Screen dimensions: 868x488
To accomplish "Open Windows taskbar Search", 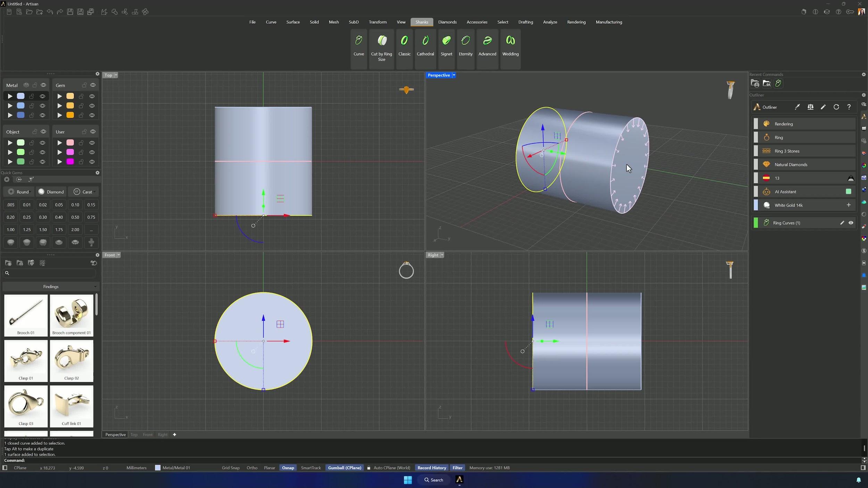I will coord(434,480).
